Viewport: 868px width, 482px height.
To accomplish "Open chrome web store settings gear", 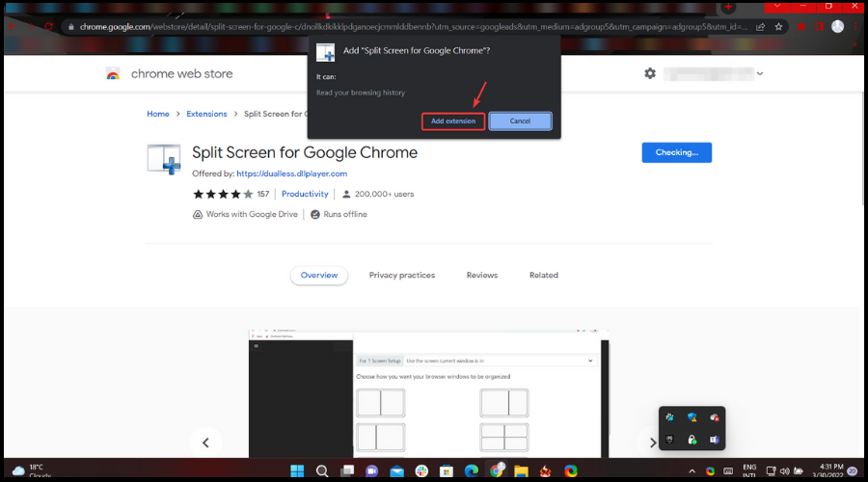I will [650, 73].
